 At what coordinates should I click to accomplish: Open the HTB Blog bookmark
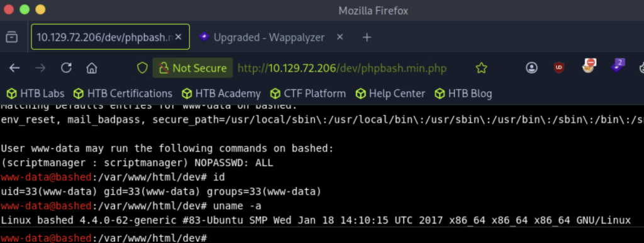click(x=463, y=94)
